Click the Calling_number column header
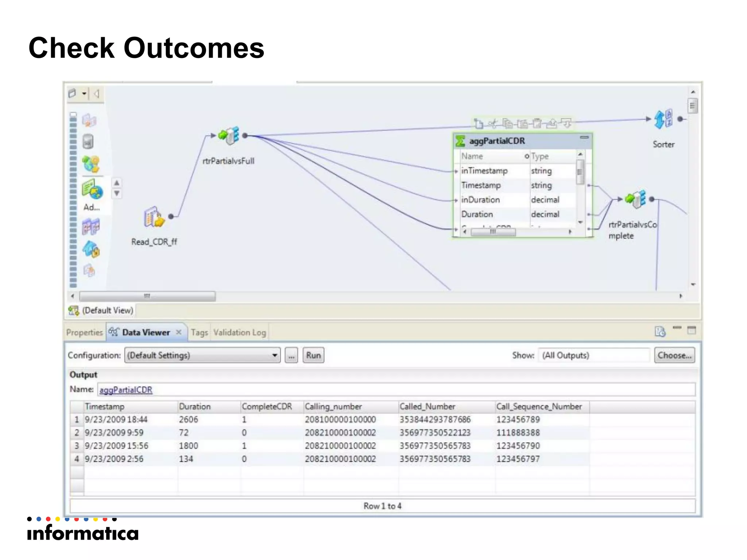This screenshot has width=747, height=560. 351,407
